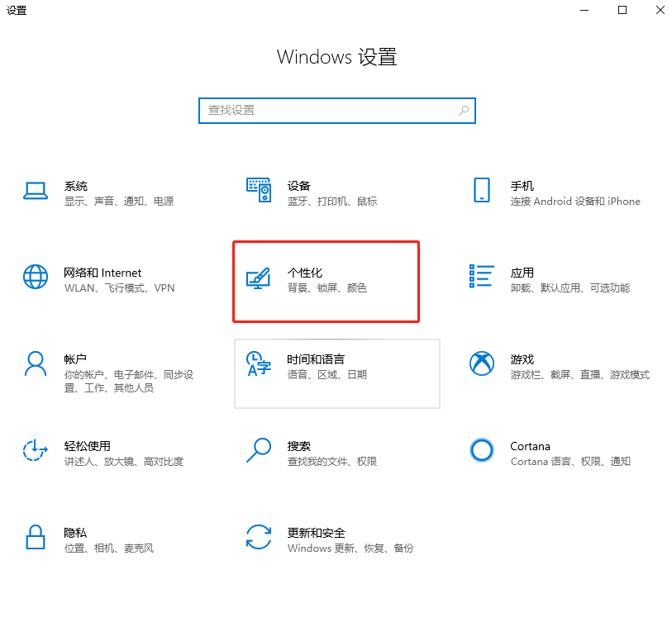Viewport: 672px width, 622px height.
Task: Open the 系统 laptop icon
Action: 36,191
